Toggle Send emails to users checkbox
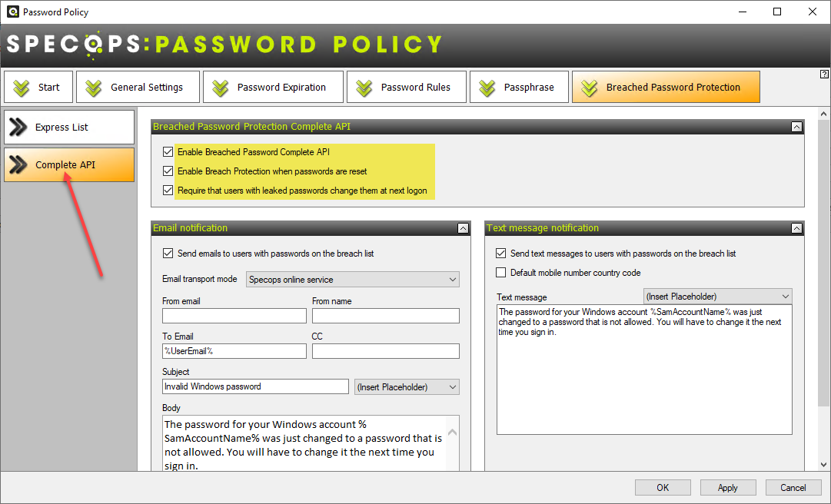The width and height of the screenshot is (831, 504). [168, 253]
